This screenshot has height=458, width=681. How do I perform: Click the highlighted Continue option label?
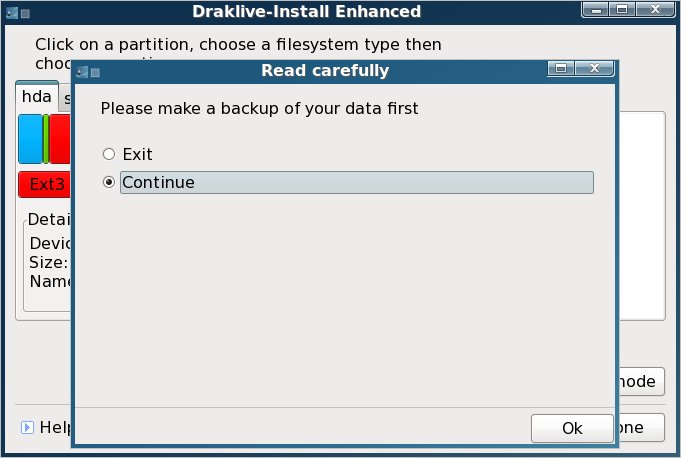[356, 182]
